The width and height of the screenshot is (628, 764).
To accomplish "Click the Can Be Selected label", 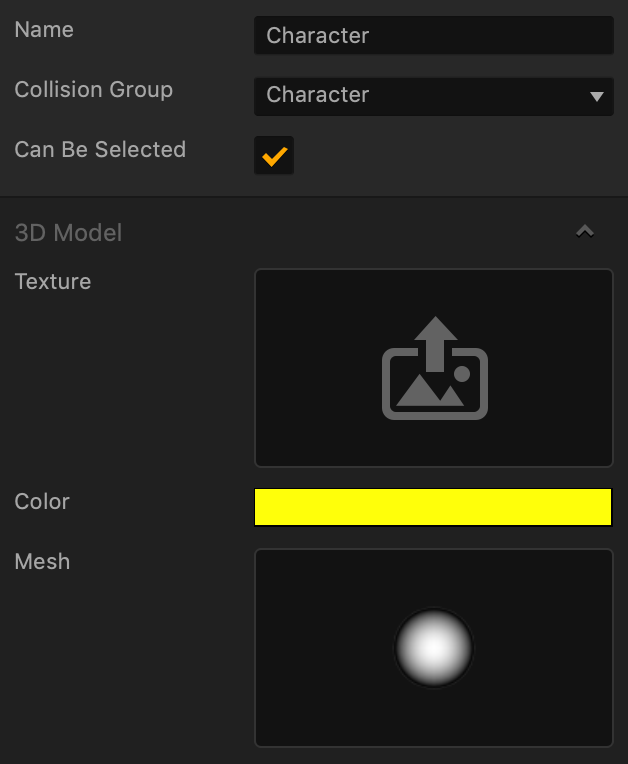I will pos(100,150).
